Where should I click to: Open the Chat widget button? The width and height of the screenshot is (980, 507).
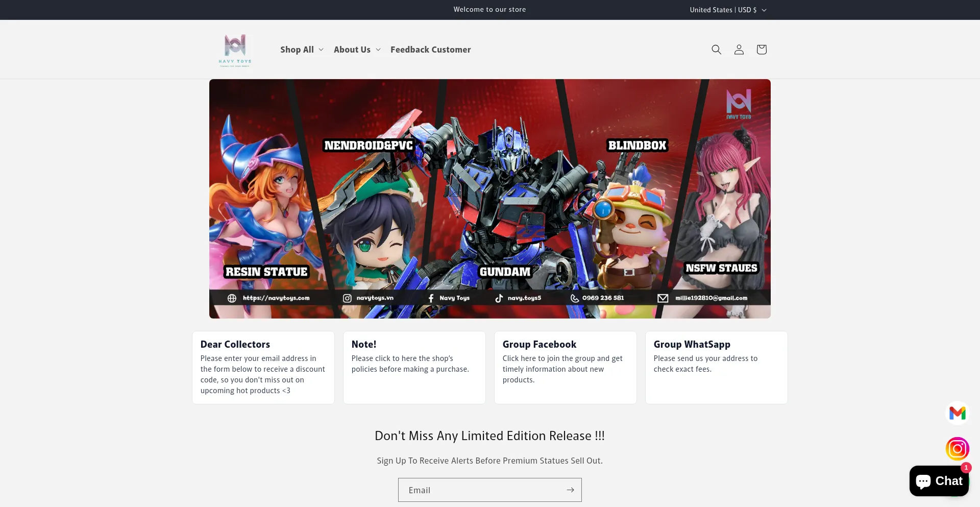[939, 481]
